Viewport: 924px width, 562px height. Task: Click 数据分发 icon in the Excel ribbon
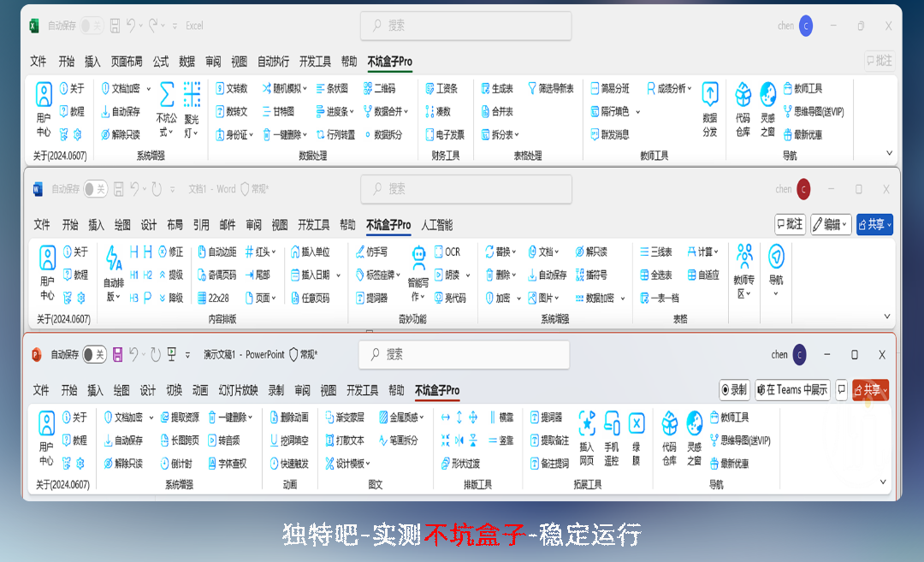tap(709, 109)
